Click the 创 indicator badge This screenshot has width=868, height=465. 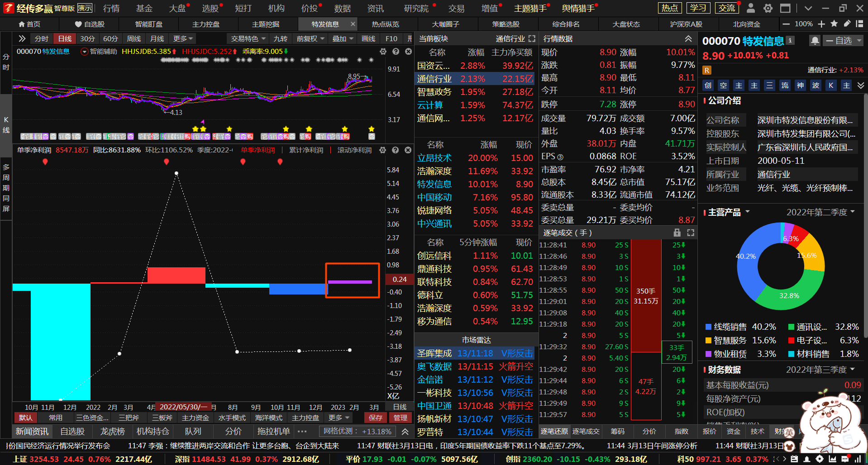(708, 85)
